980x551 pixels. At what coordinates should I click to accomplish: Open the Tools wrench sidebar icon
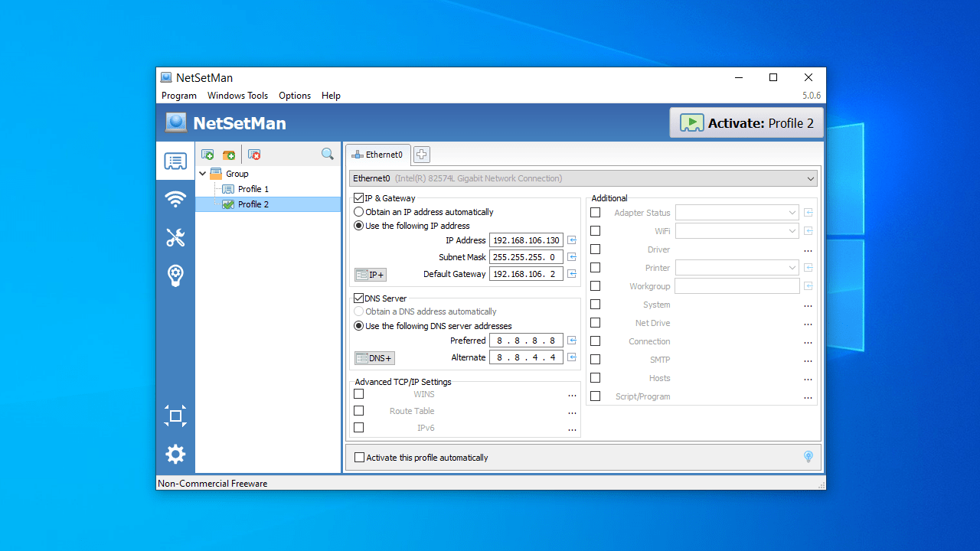tap(175, 238)
